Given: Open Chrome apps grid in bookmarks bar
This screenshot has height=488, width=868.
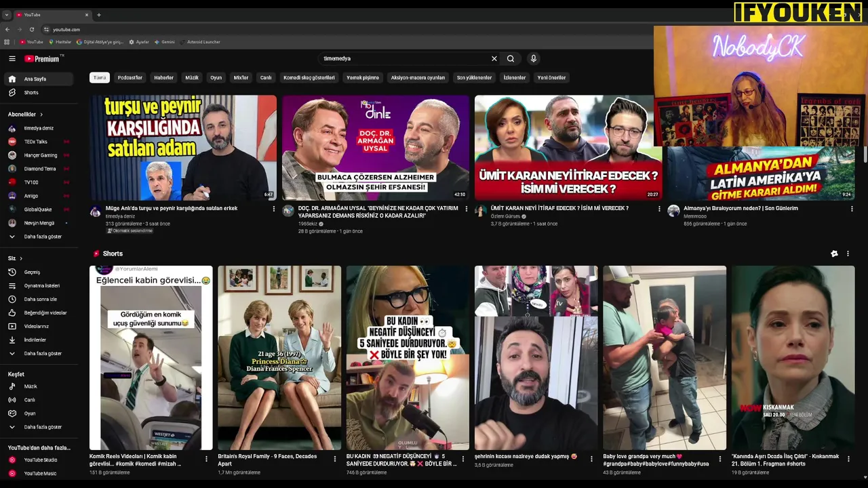Looking at the screenshot, I should (x=7, y=42).
